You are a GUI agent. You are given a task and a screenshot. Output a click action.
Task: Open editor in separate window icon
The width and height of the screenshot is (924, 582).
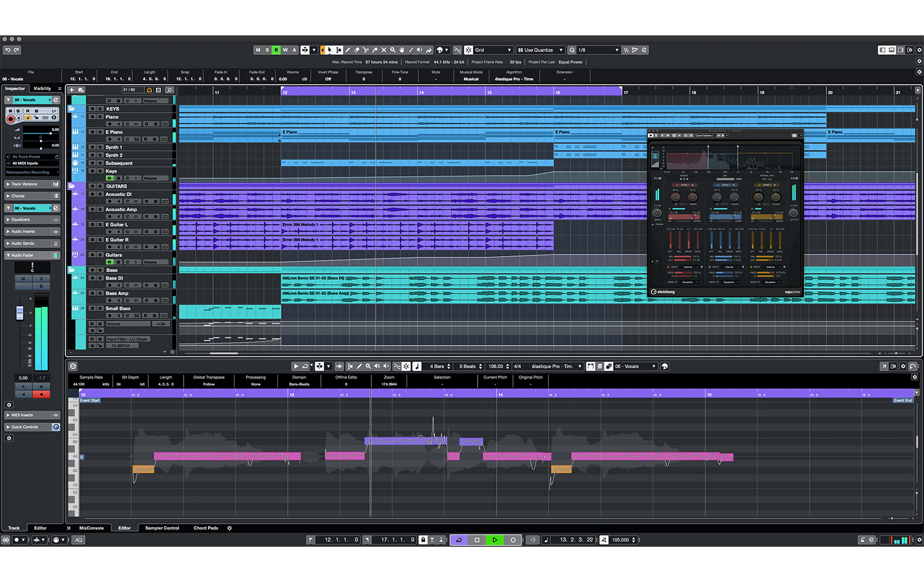tap(884, 366)
